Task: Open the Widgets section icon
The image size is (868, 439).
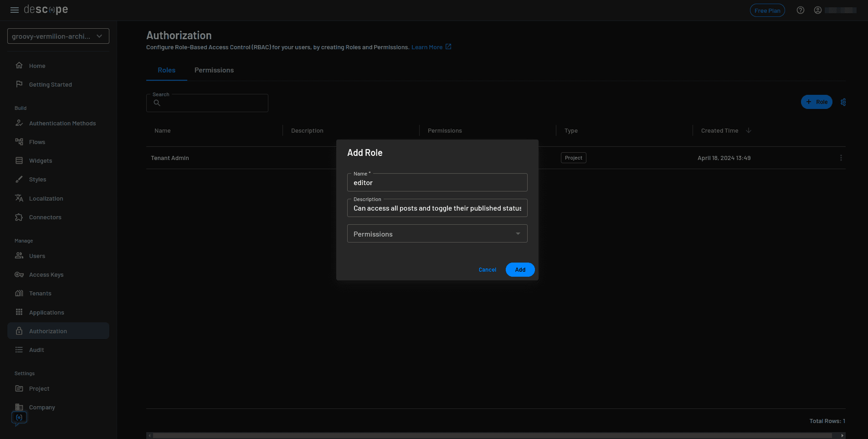Action: tap(19, 160)
